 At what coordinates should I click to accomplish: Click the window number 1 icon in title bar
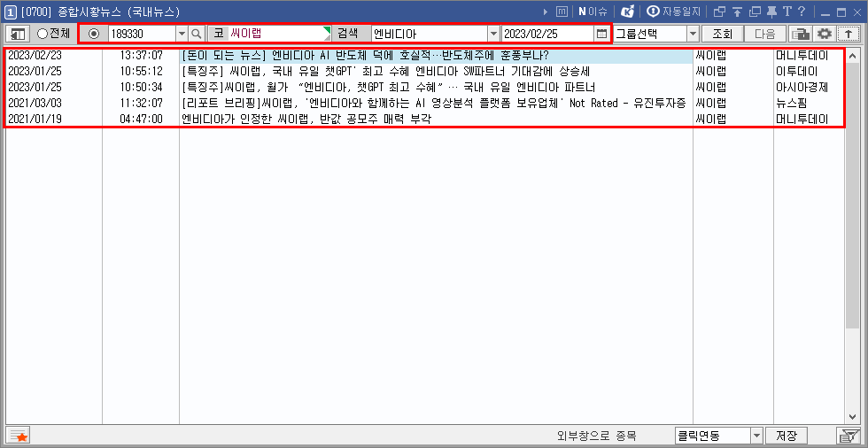pos(10,12)
